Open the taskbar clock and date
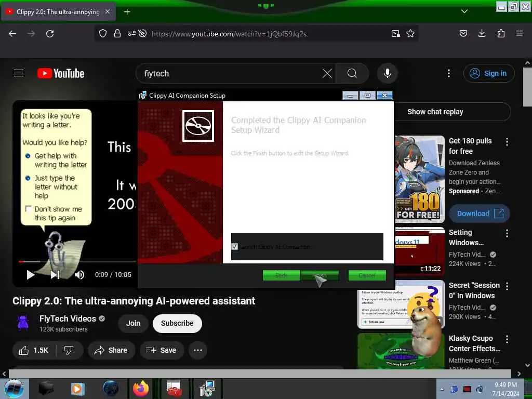This screenshot has height=399, width=532. [506, 389]
